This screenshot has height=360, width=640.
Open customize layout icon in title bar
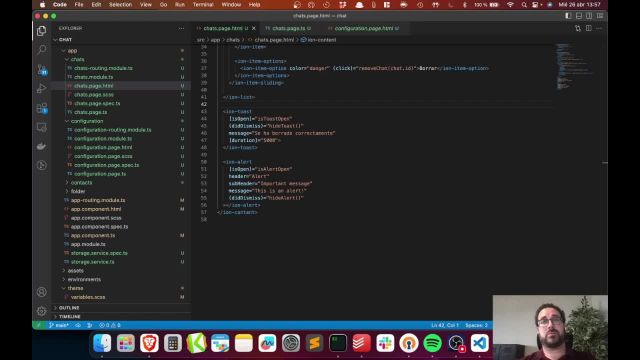(x=600, y=16)
